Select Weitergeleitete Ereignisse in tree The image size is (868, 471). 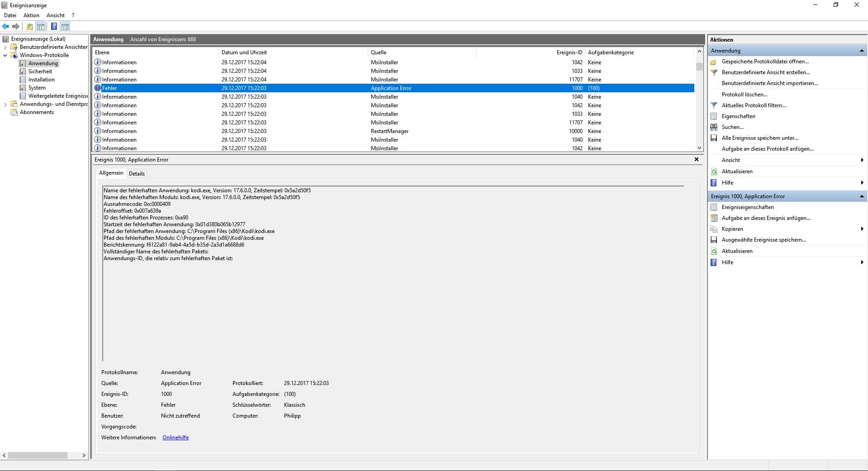tap(58, 96)
